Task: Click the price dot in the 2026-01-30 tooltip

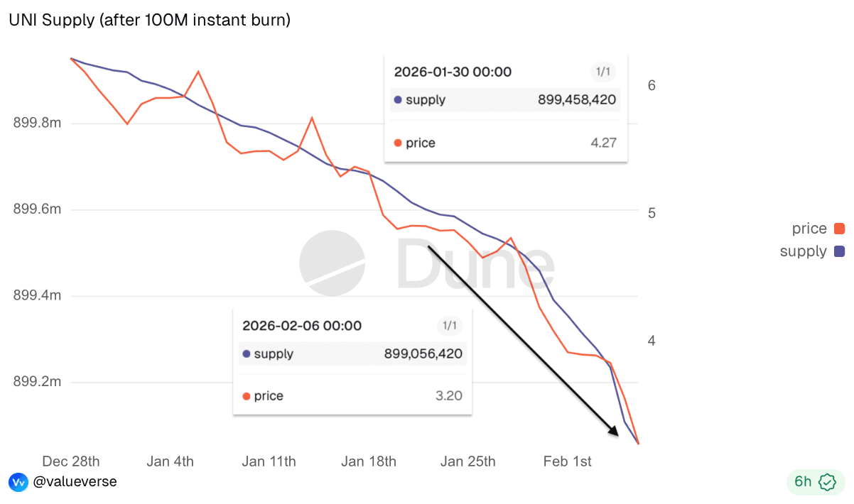Action: coord(398,143)
